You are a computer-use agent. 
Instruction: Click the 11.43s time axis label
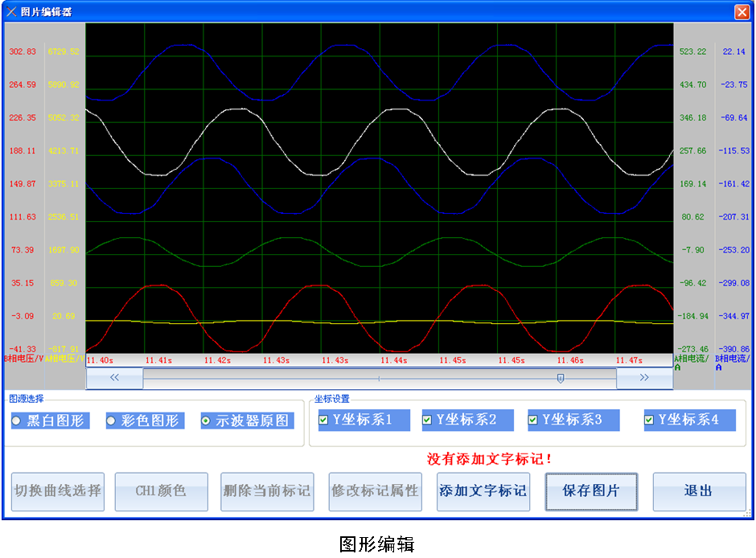276,361
